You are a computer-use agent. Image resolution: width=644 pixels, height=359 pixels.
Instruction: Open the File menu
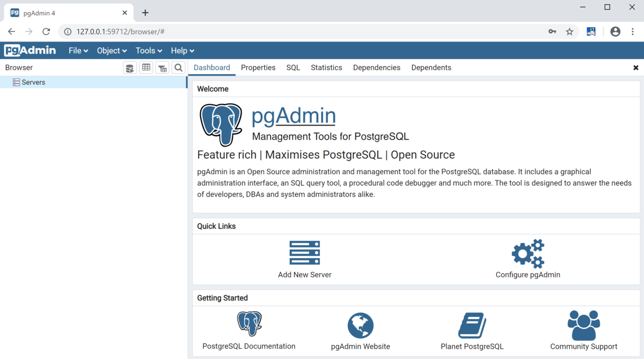pos(78,50)
